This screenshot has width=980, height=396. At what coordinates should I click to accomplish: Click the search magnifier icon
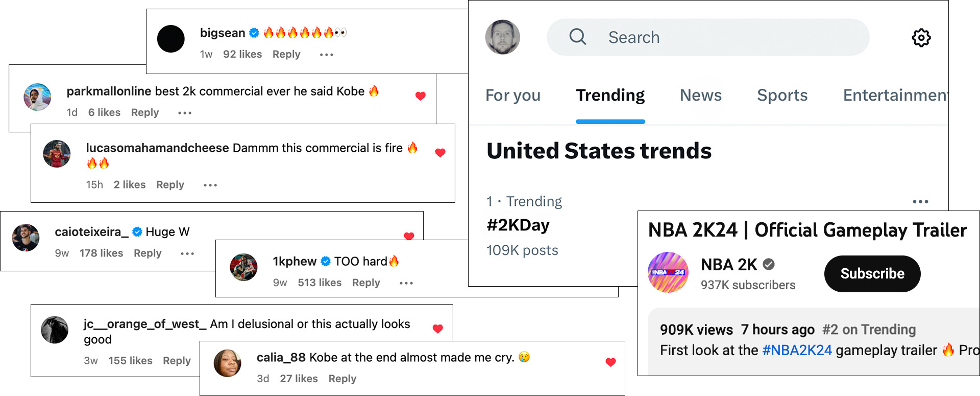577,37
